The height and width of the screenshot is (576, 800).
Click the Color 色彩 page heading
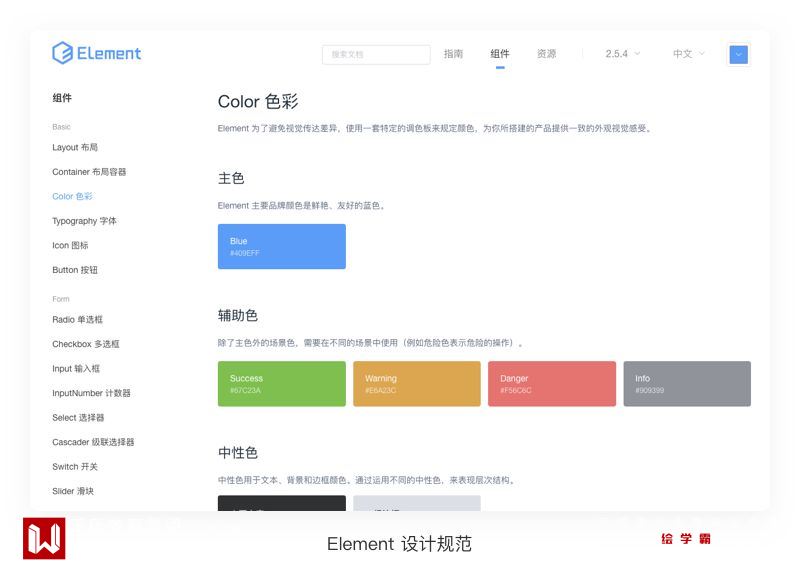click(258, 102)
